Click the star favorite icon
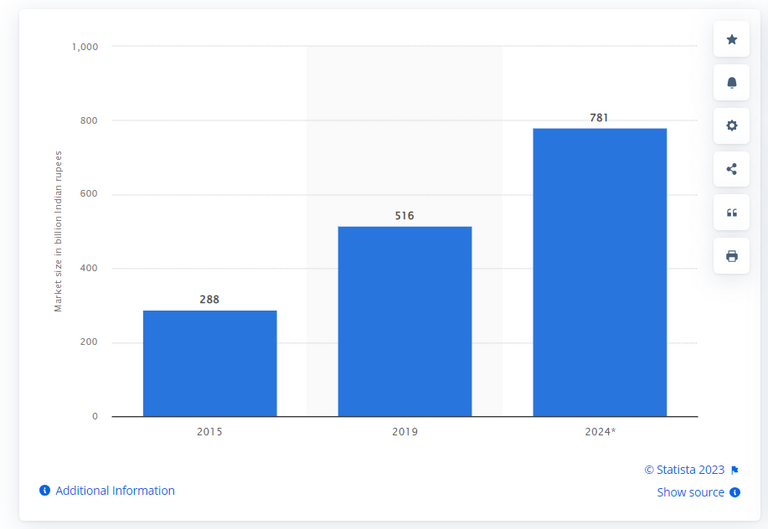 pos(731,39)
